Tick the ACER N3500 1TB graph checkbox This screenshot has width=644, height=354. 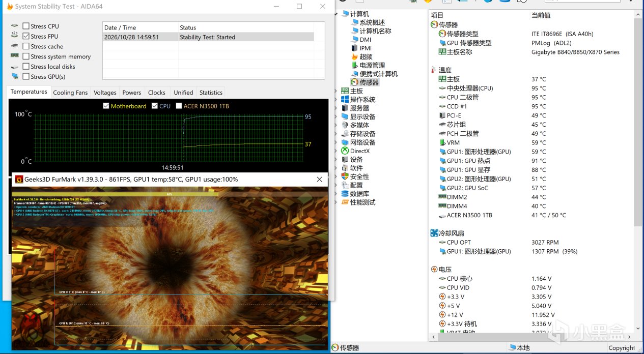[x=179, y=106]
